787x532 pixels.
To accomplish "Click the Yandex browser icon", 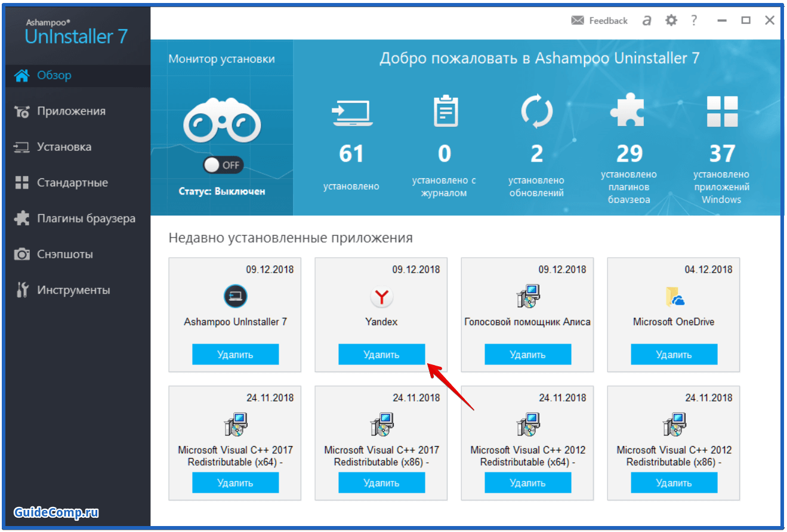I will click(x=381, y=296).
